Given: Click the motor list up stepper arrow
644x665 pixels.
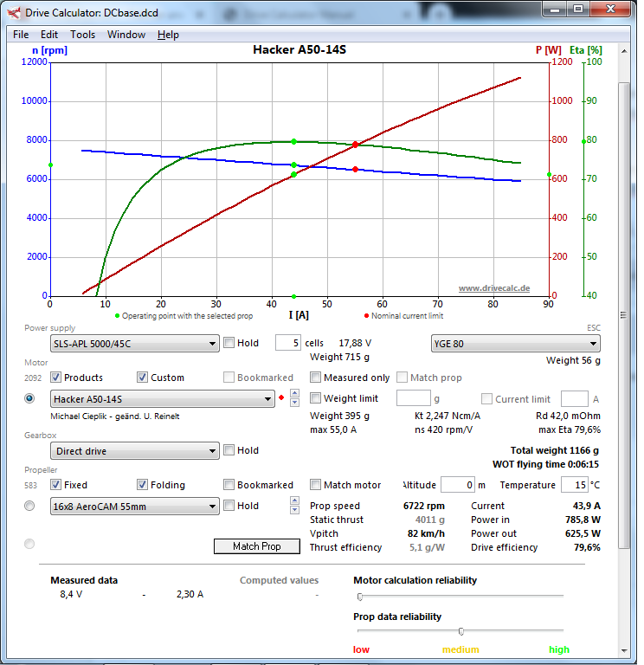Looking at the screenshot, I should click(294, 394).
